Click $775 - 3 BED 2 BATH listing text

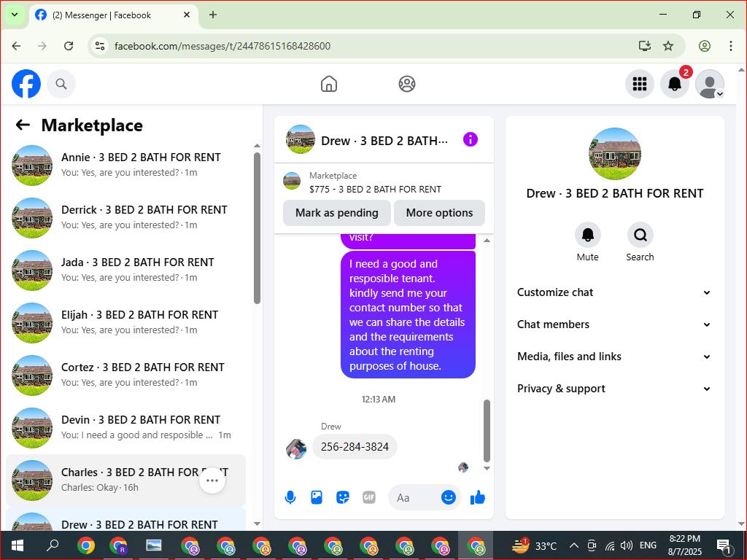tap(375, 189)
